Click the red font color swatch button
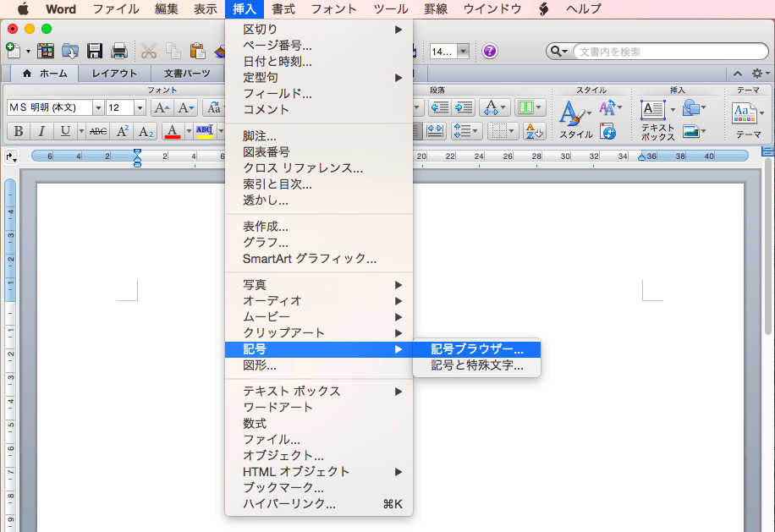The width and height of the screenshot is (775, 532). point(173,131)
